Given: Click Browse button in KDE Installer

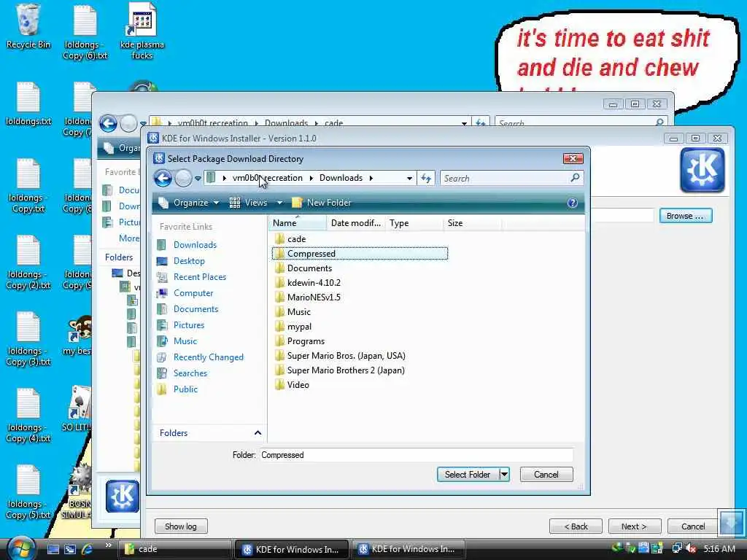Looking at the screenshot, I should [x=686, y=216].
